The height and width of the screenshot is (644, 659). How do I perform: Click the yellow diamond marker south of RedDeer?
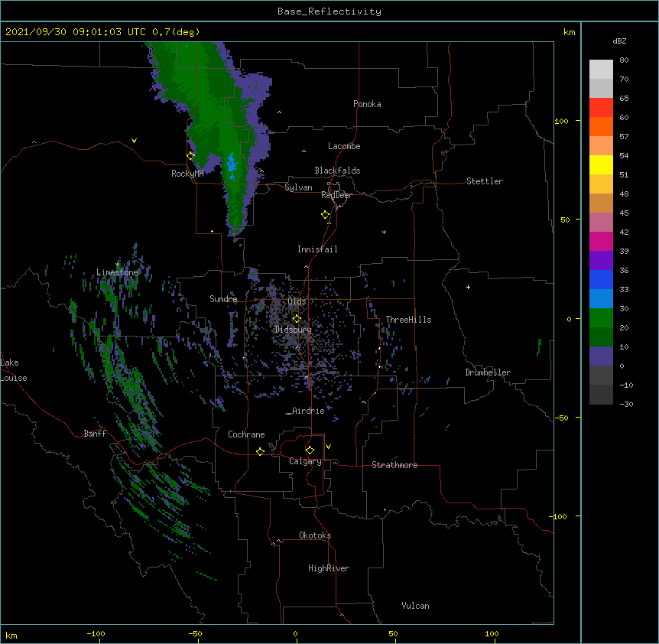[x=326, y=215]
